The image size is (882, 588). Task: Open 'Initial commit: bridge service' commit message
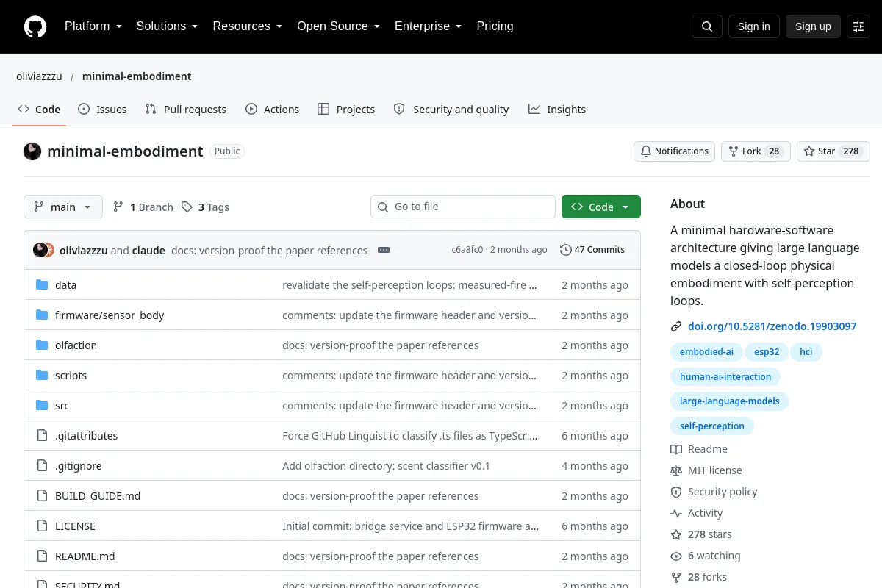[410, 526]
